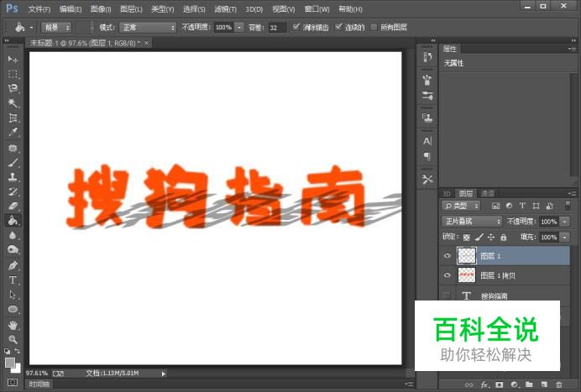Toggle lock position icon

click(491, 237)
